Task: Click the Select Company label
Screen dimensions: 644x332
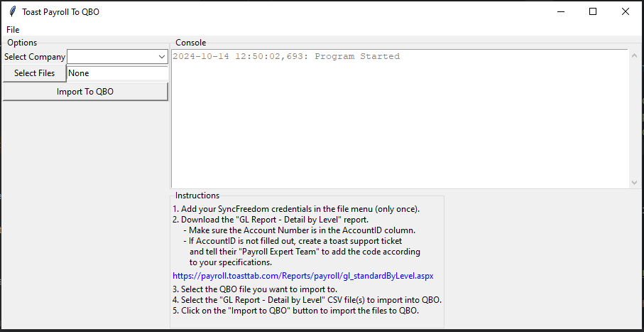Action: point(35,57)
